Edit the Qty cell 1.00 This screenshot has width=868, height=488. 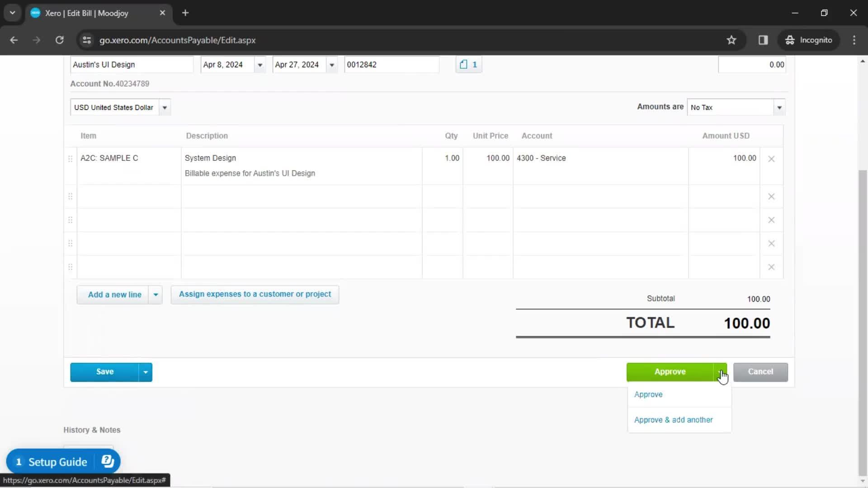point(443,166)
